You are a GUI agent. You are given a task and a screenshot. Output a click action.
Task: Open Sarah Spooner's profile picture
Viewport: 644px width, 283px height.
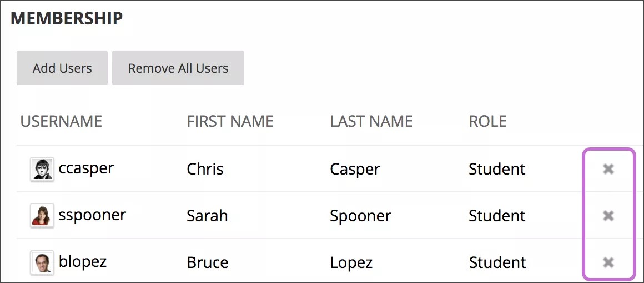[x=42, y=216]
